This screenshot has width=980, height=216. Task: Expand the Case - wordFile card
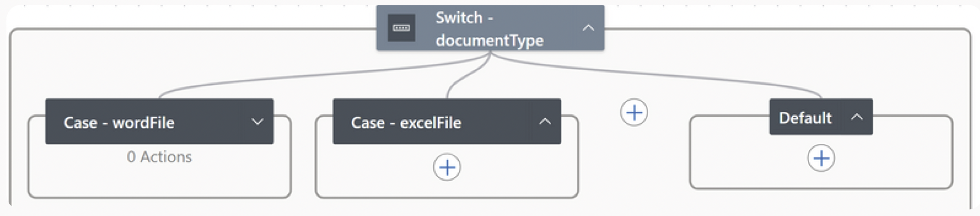tap(258, 122)
